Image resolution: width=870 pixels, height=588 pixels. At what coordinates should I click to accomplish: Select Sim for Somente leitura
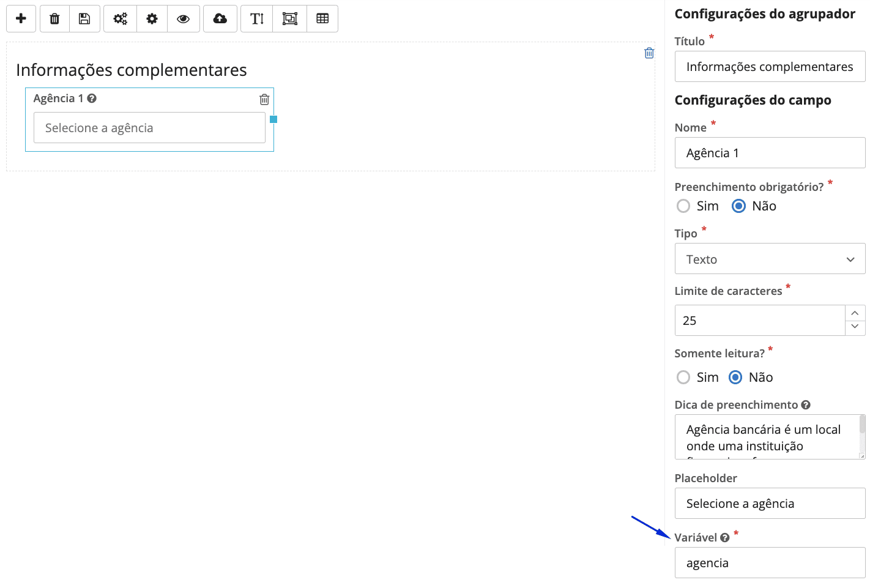683,378
